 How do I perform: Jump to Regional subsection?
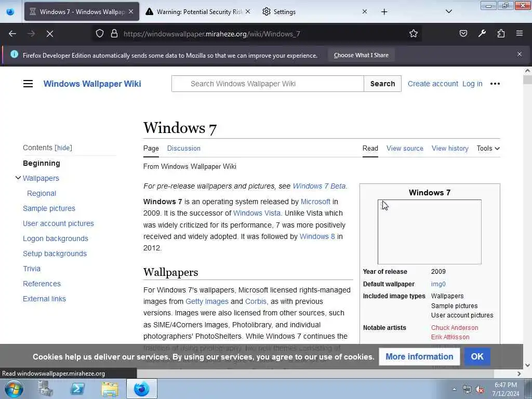(42, 193)
